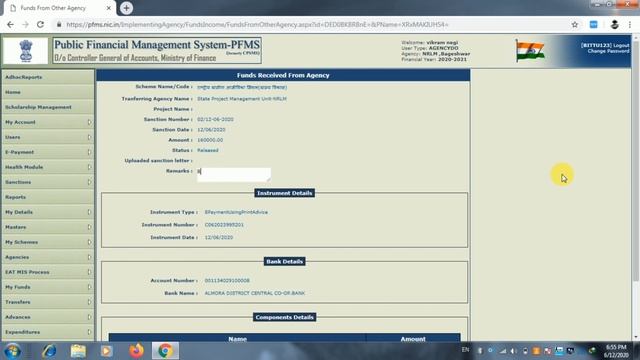Open Reports in sidebar
This screenshot has height=360, width=640.
click(48, 197)
